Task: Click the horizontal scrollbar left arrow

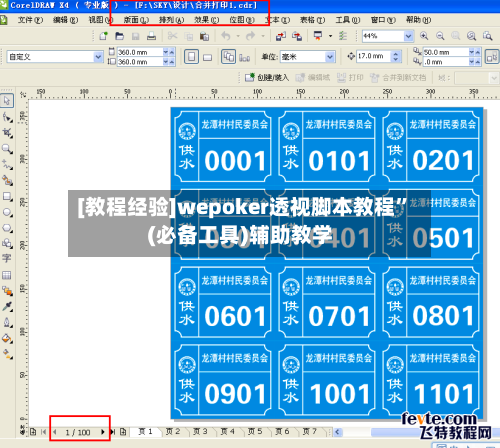Action: tap(337, 432)
